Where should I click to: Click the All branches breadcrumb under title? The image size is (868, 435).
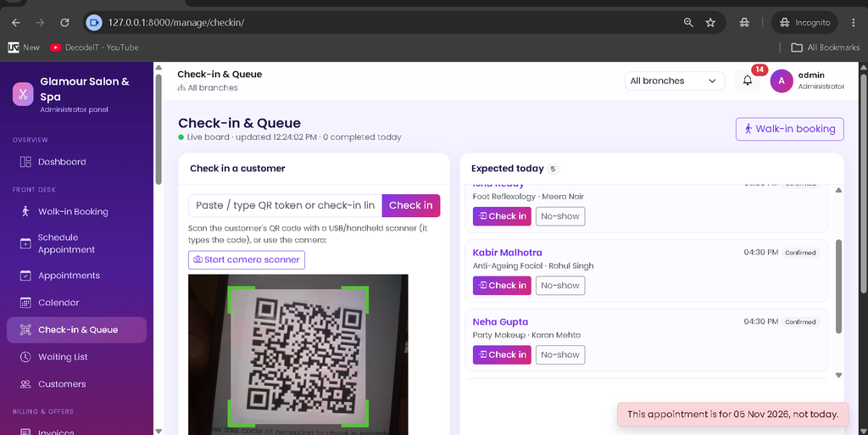[x=208, y=88]
